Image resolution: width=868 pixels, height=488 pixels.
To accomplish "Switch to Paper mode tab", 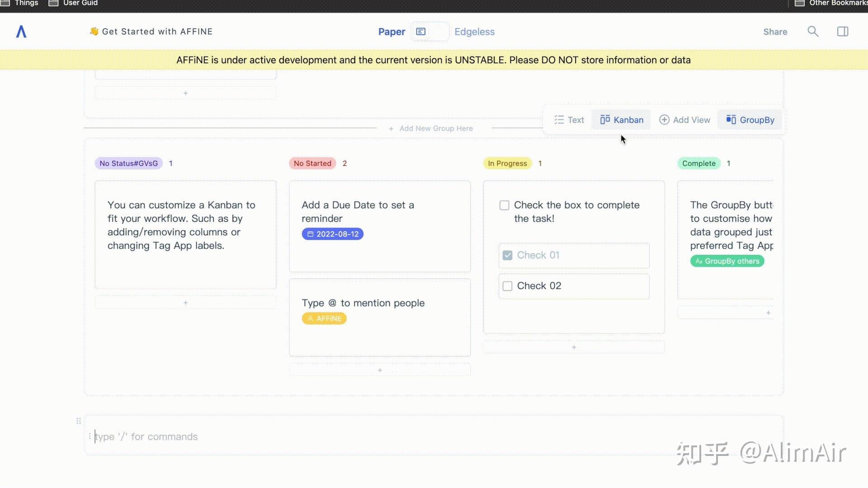I will coord(392,32).
